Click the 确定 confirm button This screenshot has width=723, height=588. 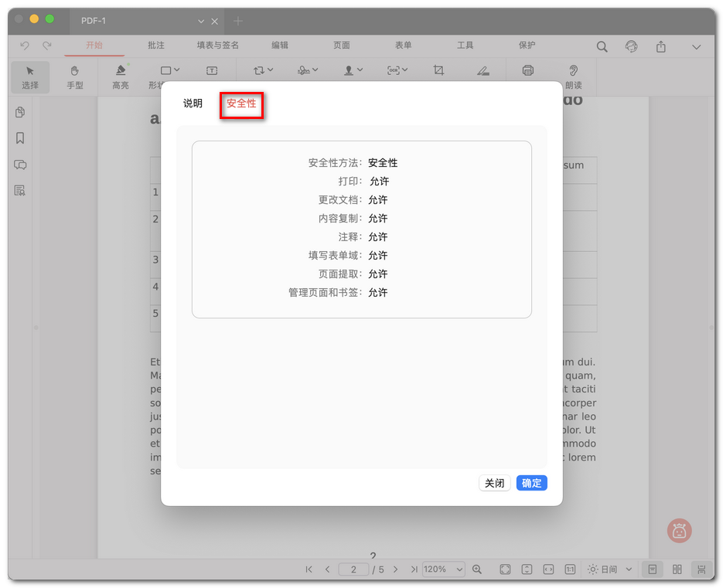coord(531,482)
